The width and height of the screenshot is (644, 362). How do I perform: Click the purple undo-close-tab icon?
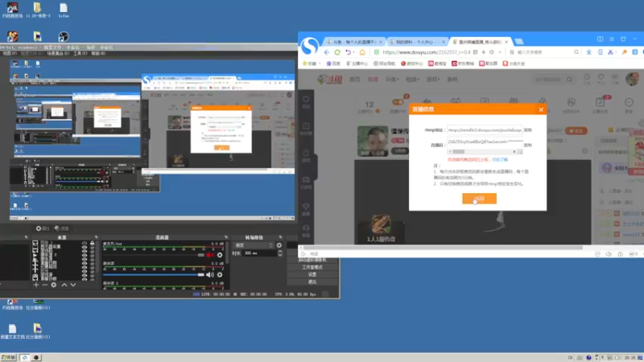[x=349, y=52]
